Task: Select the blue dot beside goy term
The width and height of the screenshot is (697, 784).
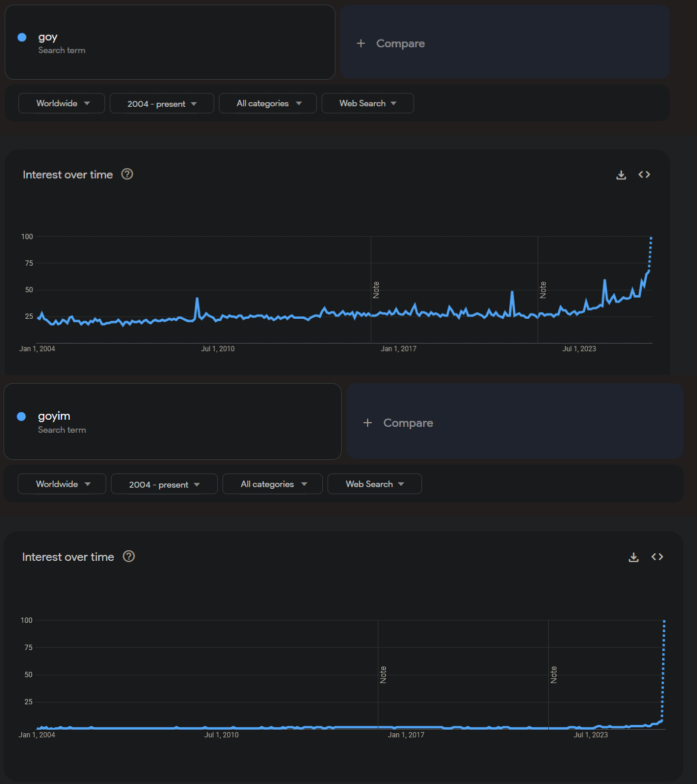Action: coord(22,37)
